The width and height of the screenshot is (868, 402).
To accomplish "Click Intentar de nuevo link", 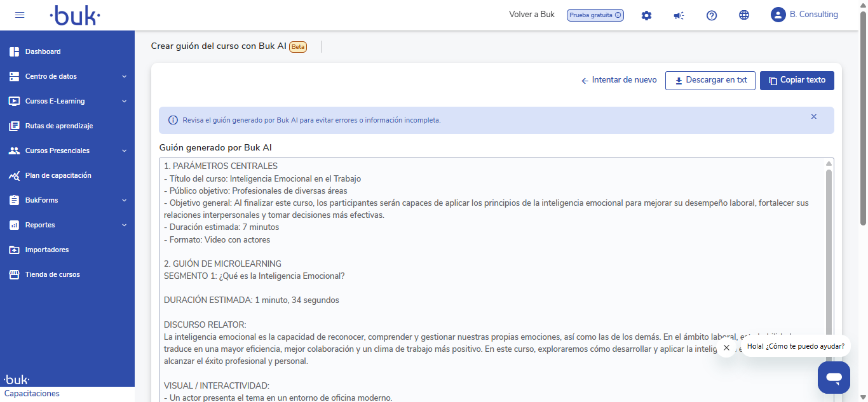I will [619, 81].
